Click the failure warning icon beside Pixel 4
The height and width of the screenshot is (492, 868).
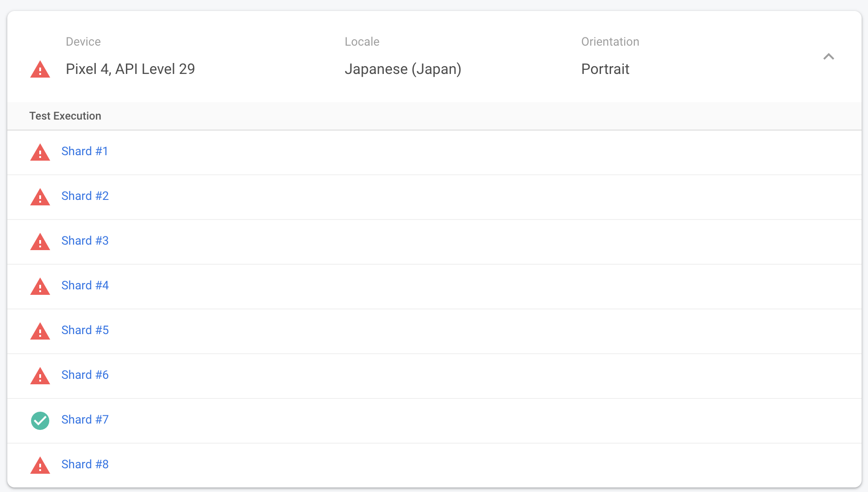pyautogui.click(x=40, y=70)
